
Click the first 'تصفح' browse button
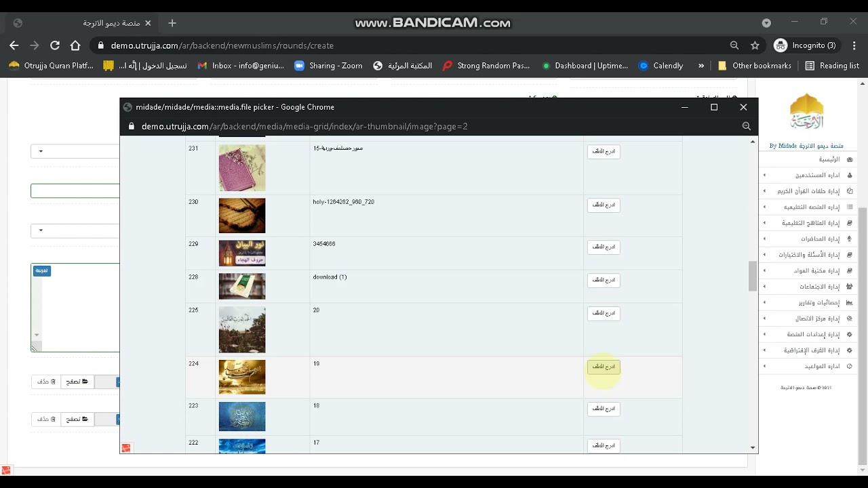click(77, 382)
